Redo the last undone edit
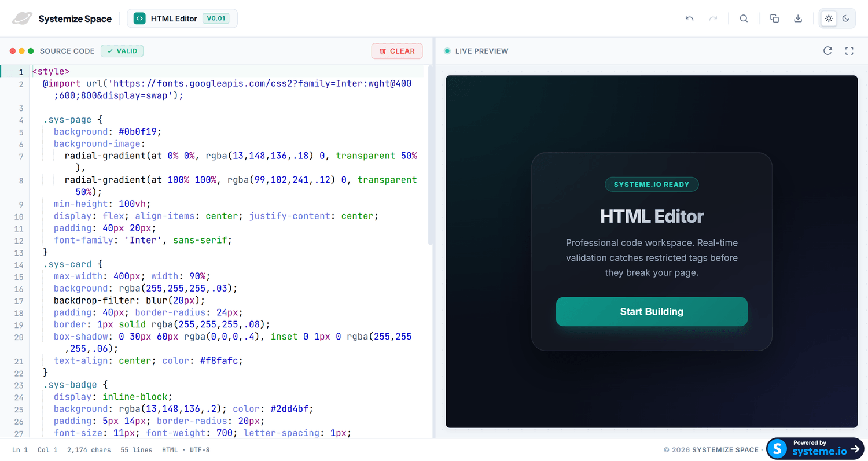 (x=713, y=19)
